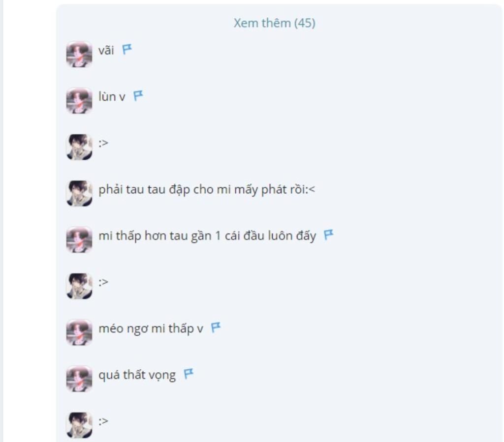Flag the "quá thất vọng" comment

[x=189, y=374]
